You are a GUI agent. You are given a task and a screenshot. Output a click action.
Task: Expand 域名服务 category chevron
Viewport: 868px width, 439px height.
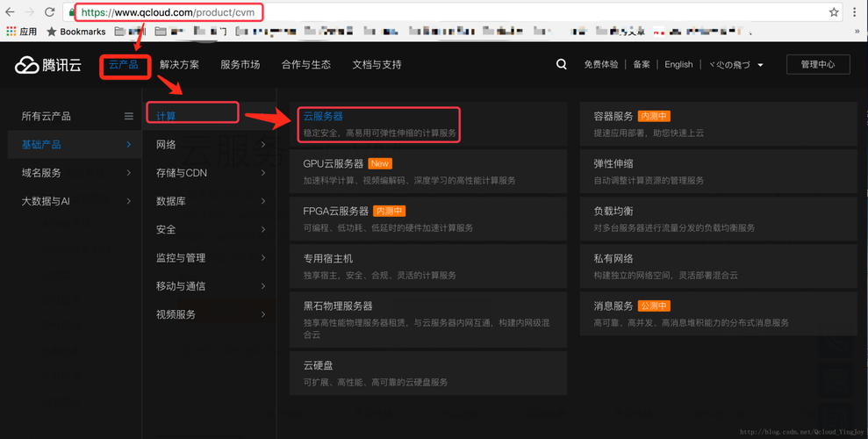click(129, 173)
